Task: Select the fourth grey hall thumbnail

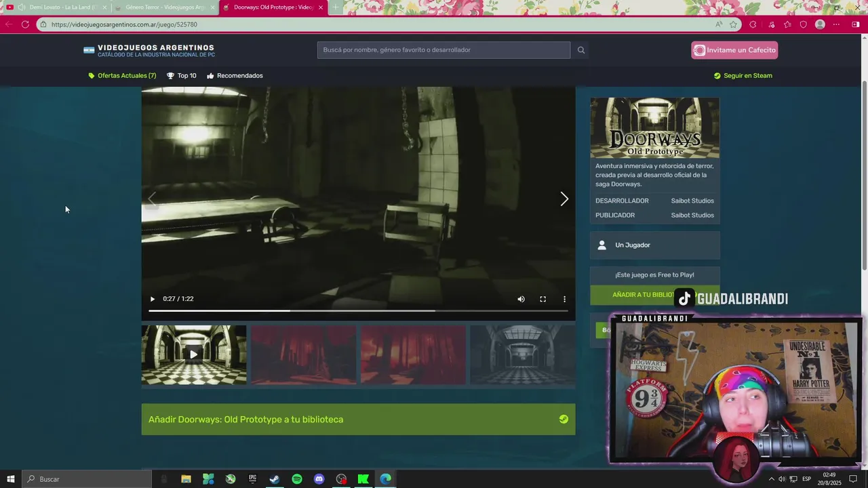Action: point(522,354)
